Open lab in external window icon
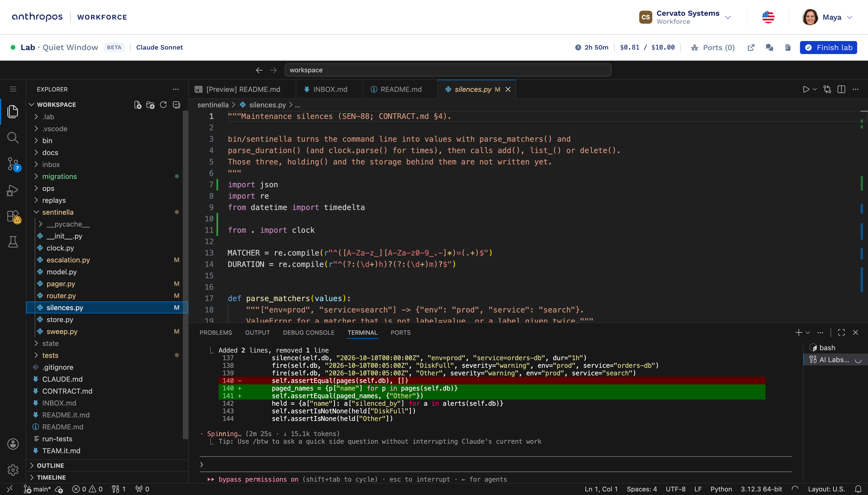 [751, 47]
